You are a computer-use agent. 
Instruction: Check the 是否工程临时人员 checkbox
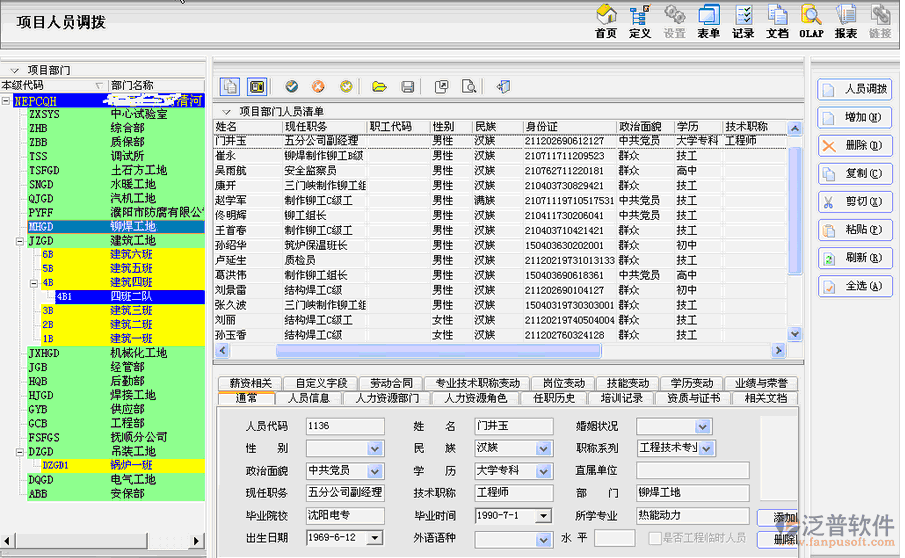click(x=654, y=538)
